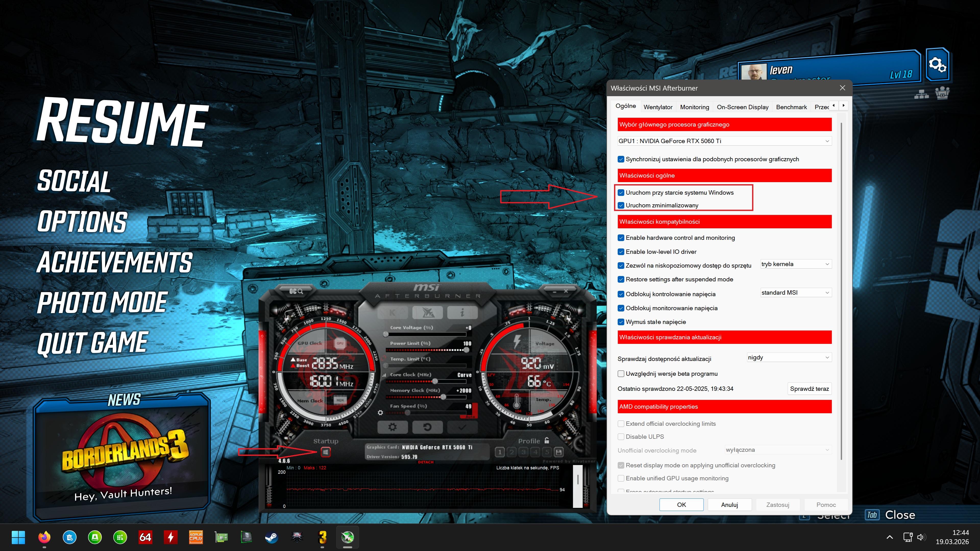Uncheck 'Uruchom przy starcie systemu Windows'
The width and height of the screenshot is (980, 551).
621,193
